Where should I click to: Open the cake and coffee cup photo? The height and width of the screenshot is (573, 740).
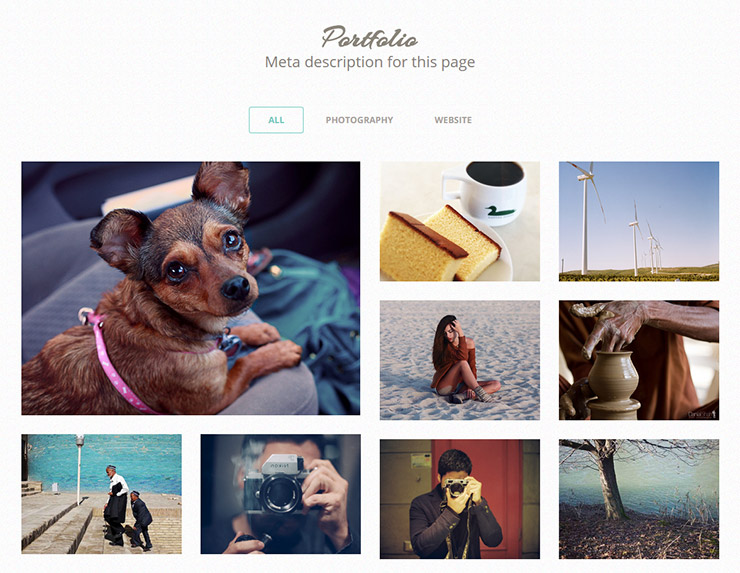tap(460, 221)
